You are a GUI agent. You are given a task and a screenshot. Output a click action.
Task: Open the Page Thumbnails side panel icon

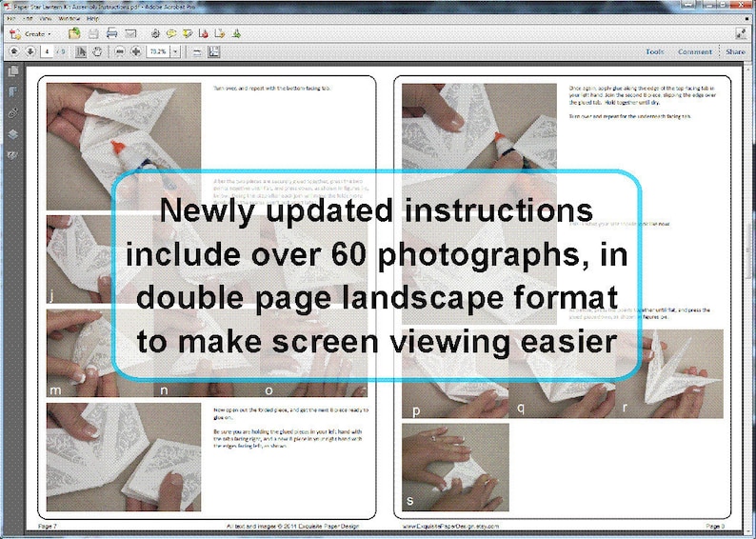[x=13, y=71]
